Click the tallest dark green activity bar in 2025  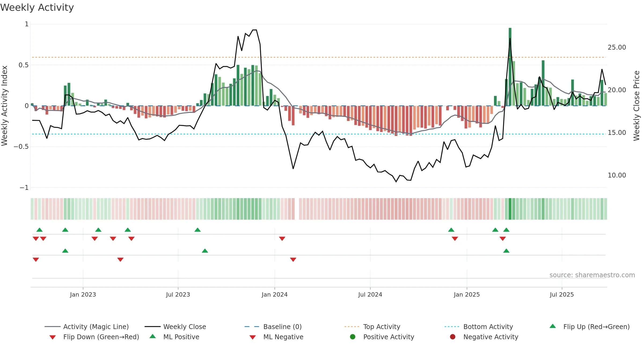[x=510, y=67]
